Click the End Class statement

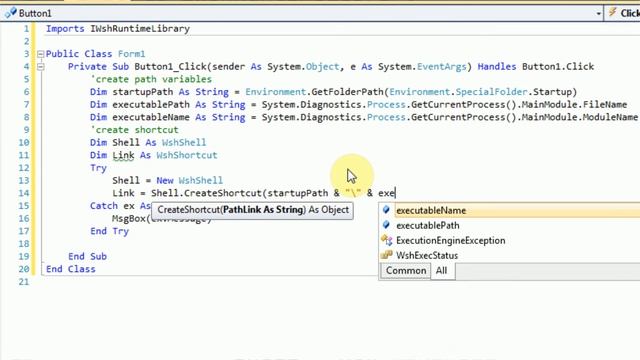[x=71, y=269]
